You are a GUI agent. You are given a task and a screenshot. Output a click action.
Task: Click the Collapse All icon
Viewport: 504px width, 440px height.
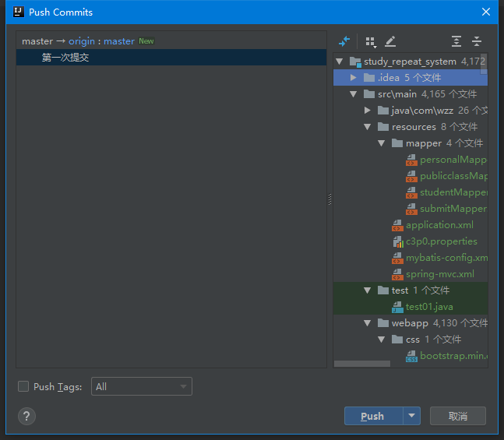click(x=477, y=41)
